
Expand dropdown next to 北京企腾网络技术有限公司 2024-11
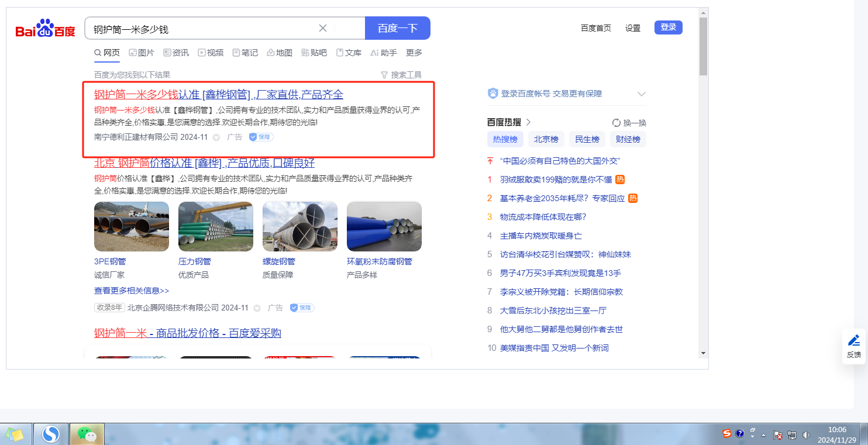point(257,308)
